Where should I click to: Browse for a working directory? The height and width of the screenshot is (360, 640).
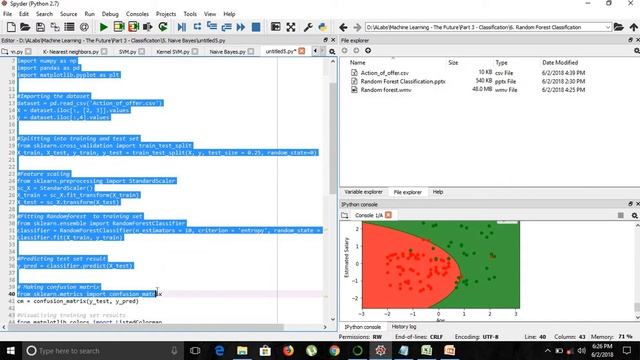click(x=619, y=27)
